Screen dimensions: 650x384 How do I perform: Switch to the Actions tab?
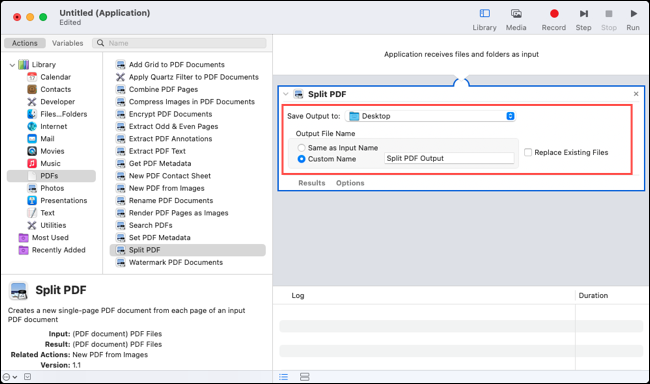(24, 43)
